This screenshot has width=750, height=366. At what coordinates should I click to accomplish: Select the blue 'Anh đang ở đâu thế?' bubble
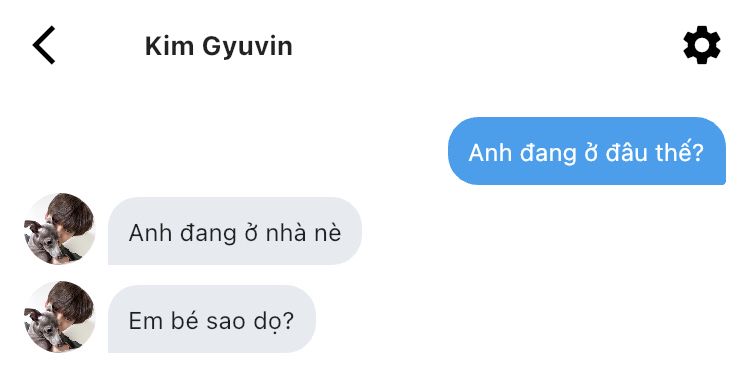[x=586, y=151]
